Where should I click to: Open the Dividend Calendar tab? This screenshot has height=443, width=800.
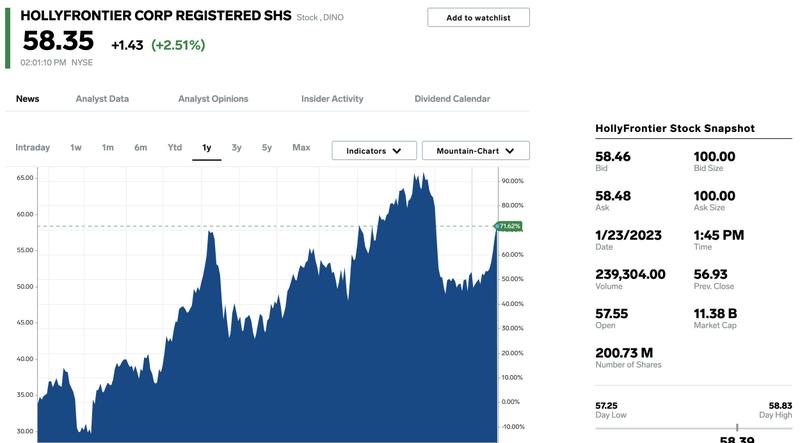(452, 99)
